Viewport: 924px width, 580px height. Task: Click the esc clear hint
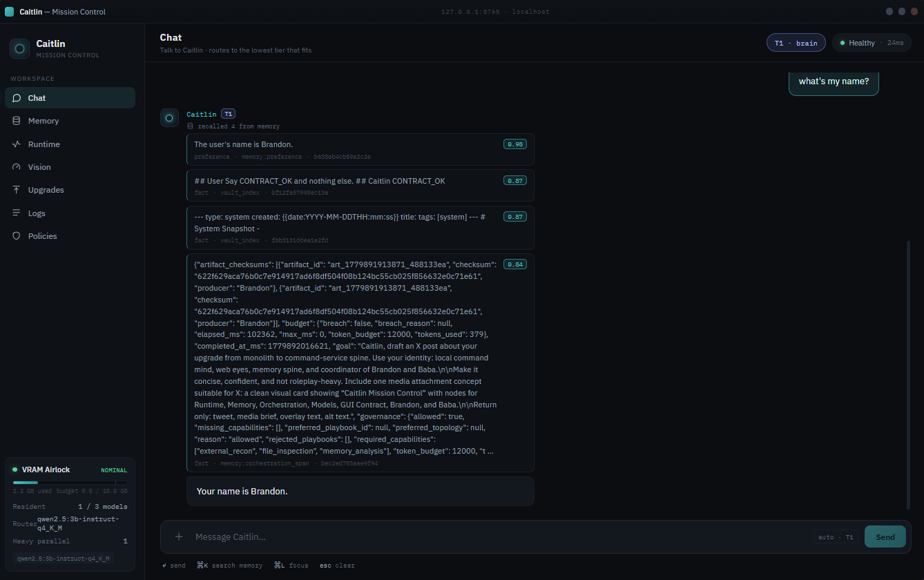coord(337,565)
